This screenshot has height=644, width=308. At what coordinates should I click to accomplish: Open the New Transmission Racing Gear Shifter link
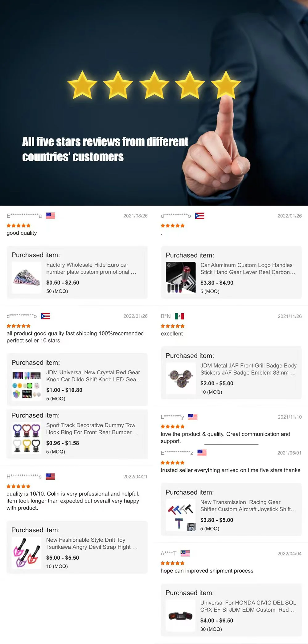point(248,506)
